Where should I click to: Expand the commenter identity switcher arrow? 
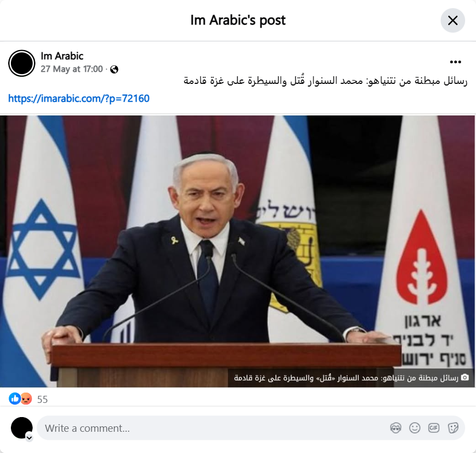click(29, 438)
